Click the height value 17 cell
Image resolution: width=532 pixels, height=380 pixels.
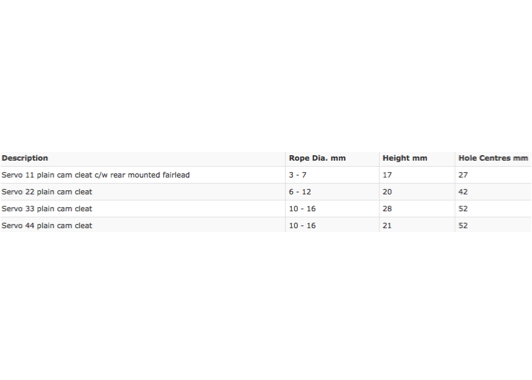click(387, 175)
